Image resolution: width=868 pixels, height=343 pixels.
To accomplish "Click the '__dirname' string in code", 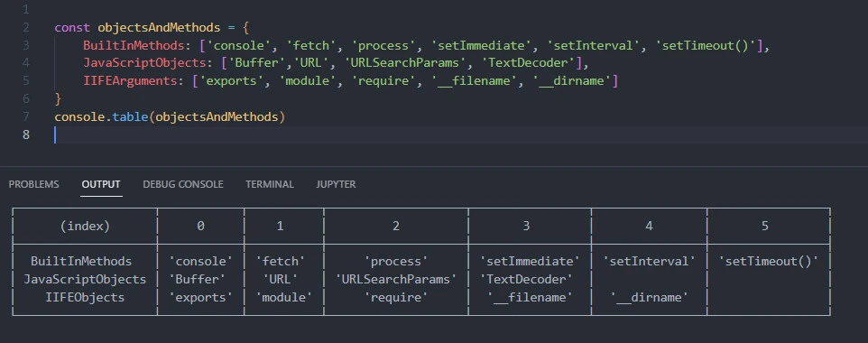I will point(571,81).
